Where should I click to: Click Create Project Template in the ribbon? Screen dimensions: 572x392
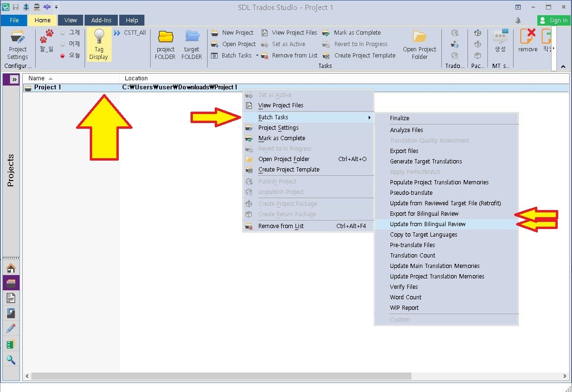(x=359, y=56)
